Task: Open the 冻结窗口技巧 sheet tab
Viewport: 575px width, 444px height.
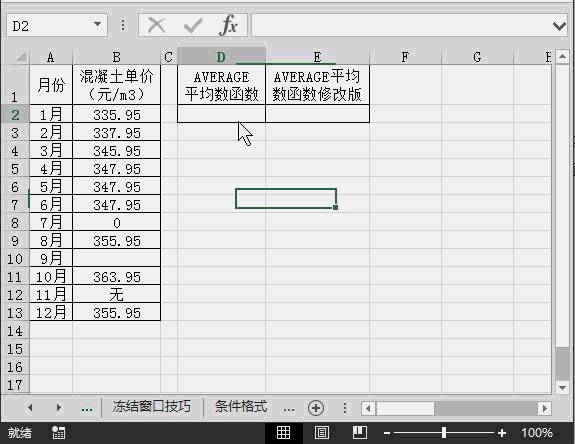Action: click(151, 407)
